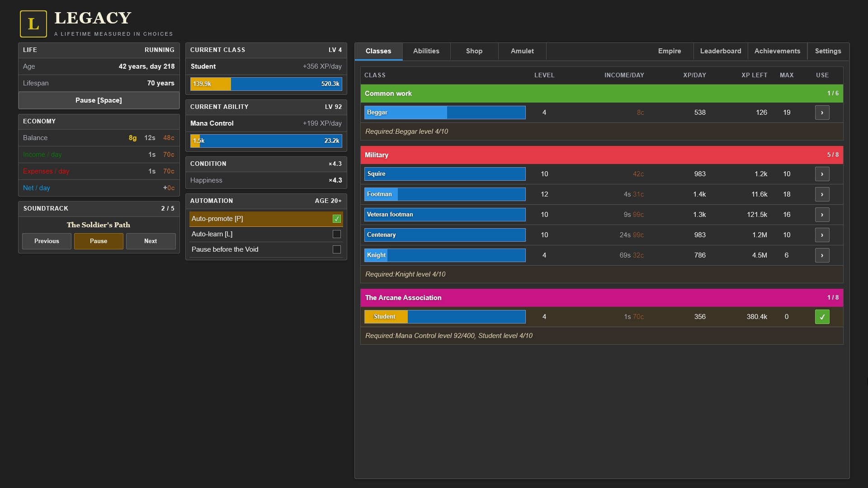868x488 pixels.
Task: Choose Centenary class arrow button
Action: point(822,235)
